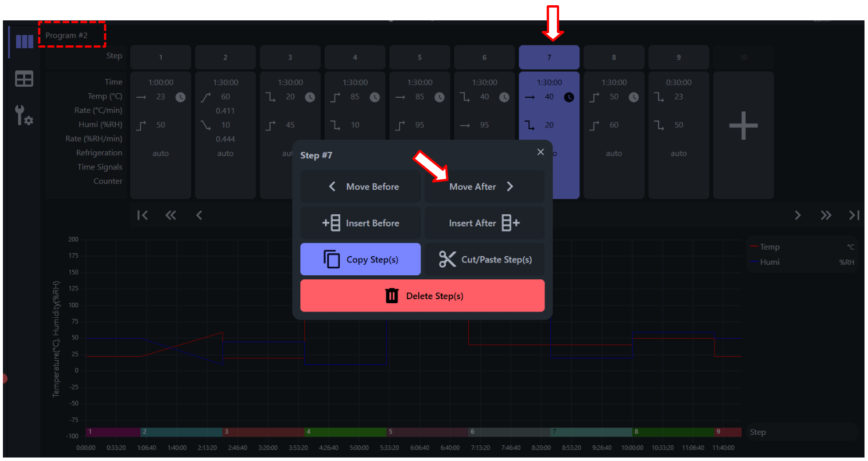Screen dimensions: 868x461
Task: Go to next step with right chevron
Action: coord(798,215)
